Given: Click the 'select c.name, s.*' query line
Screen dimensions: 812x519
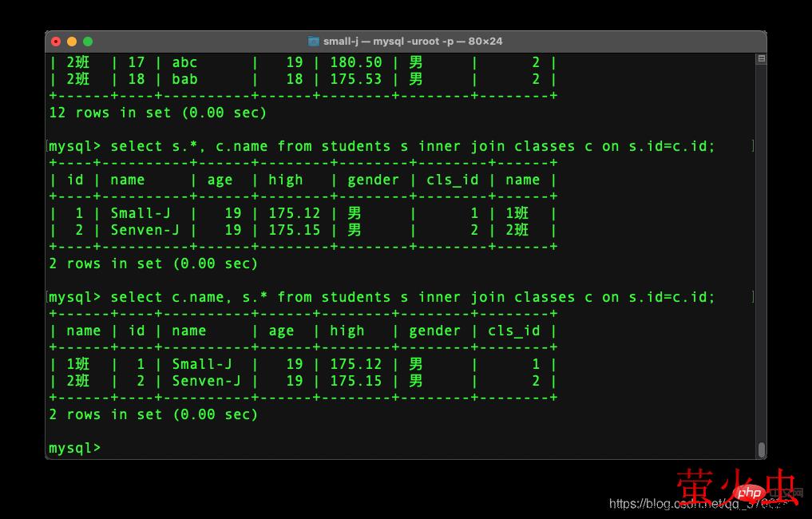Looking at the screenshot, I should click(x=382, y=297).
